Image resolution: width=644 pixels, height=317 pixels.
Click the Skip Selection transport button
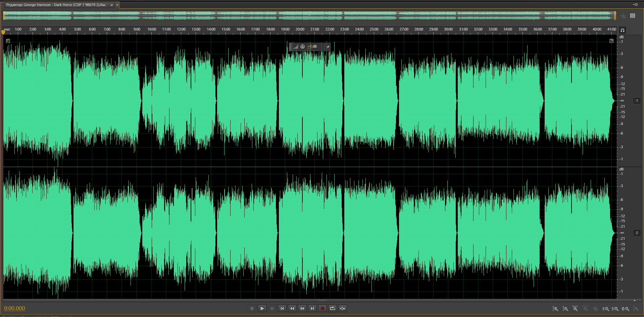click(x=343, y=309)
